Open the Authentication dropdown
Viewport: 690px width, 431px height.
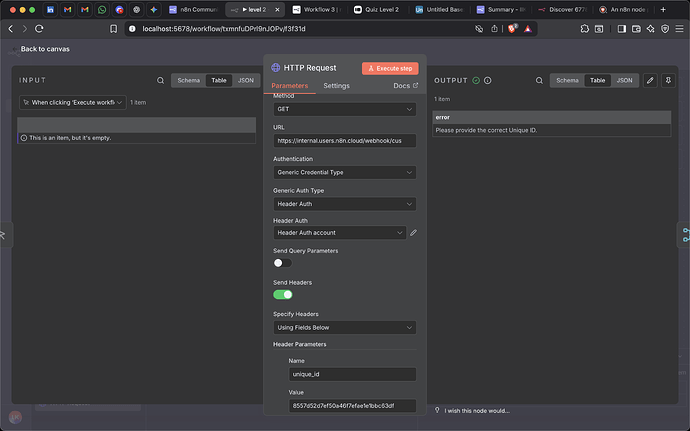coord(344,172)
